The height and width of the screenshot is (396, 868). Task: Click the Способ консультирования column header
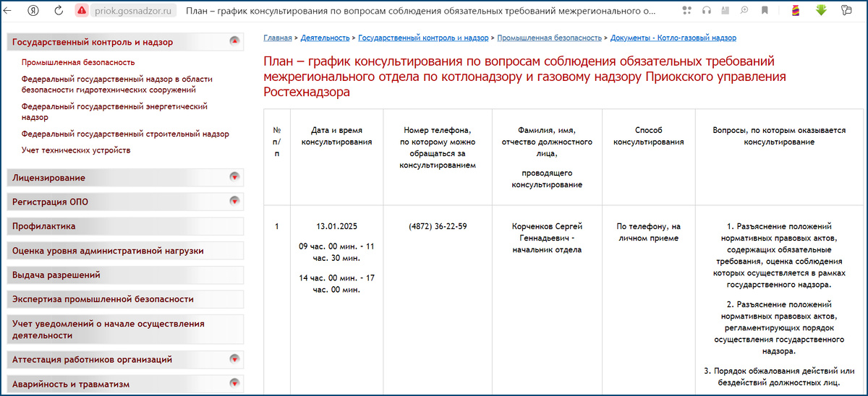(648, 136)
